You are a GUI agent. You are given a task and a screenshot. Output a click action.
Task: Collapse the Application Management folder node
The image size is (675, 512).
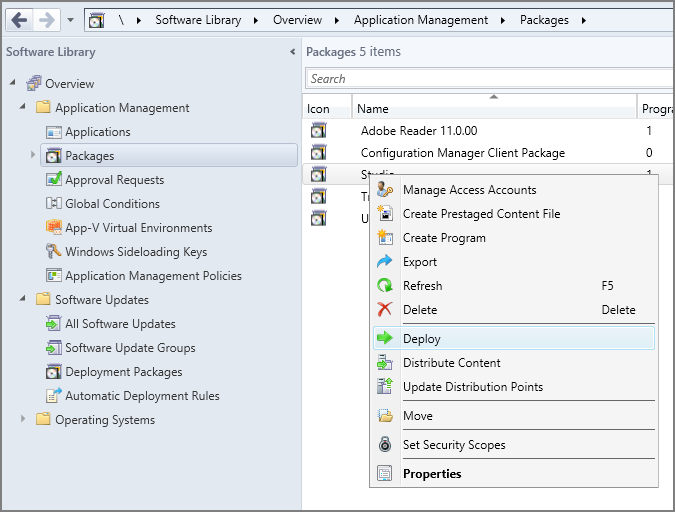(23, 107)
